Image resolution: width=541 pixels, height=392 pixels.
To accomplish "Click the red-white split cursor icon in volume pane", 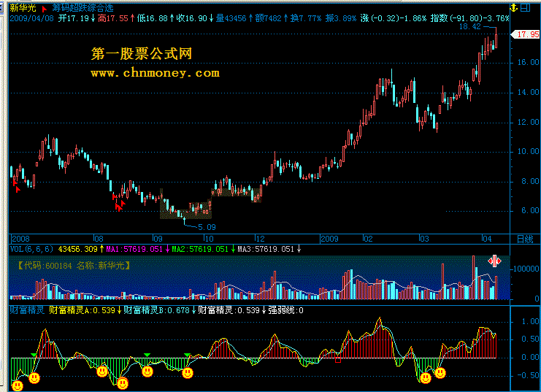I will pyautogui.click(x=494, y=261).
